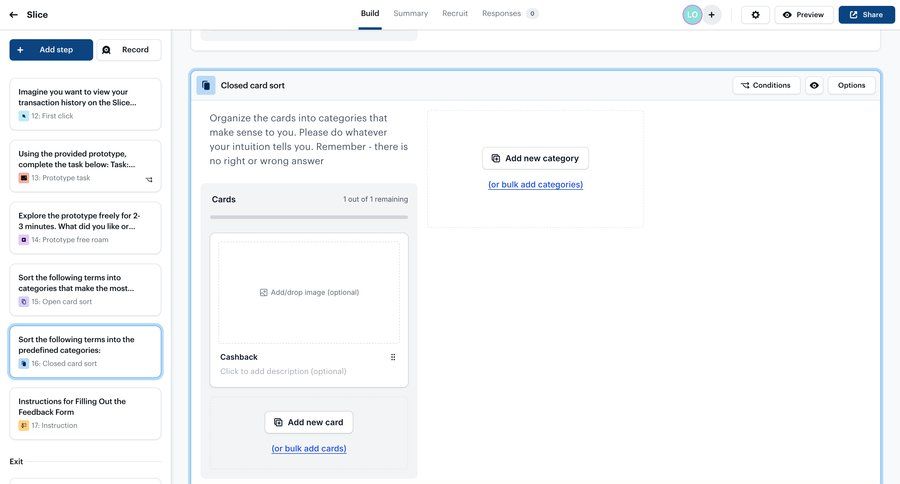The image size is (900, 484).
Task: Click the Cards heading
Action: point(224,199)
